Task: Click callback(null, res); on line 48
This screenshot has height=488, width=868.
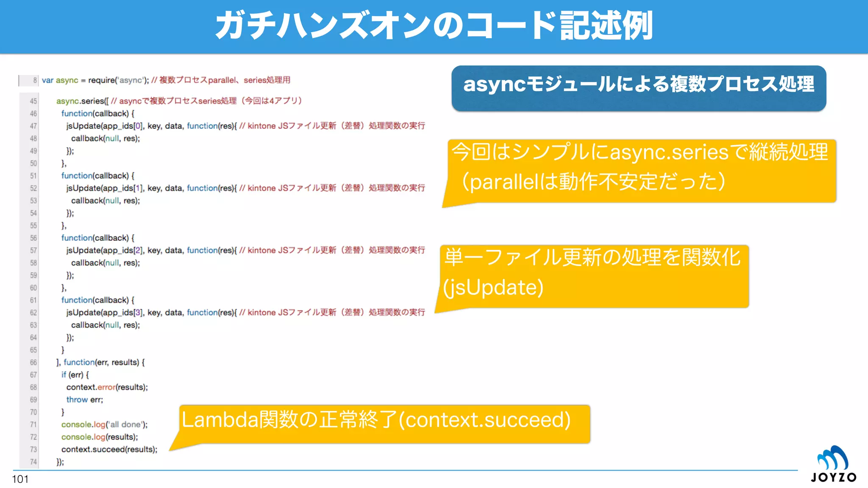Action: pyautogui.click(x=106, y=139)
